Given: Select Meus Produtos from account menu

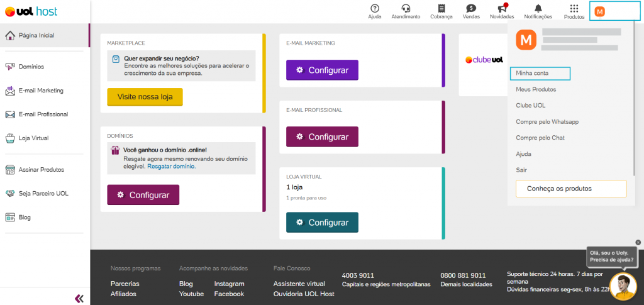Looking at the screenshot, I should point(536,89).
